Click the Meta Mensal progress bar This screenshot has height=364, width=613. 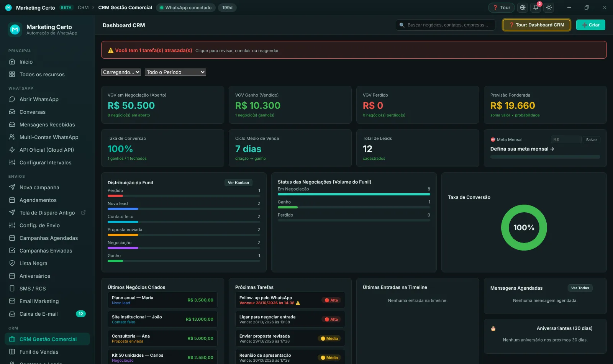point(545,157)
